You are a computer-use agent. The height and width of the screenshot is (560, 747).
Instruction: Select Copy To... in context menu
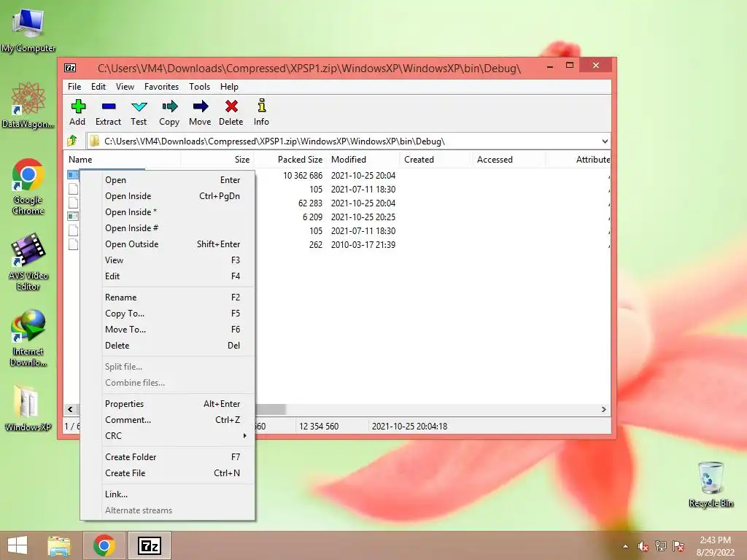click(169, 314)
